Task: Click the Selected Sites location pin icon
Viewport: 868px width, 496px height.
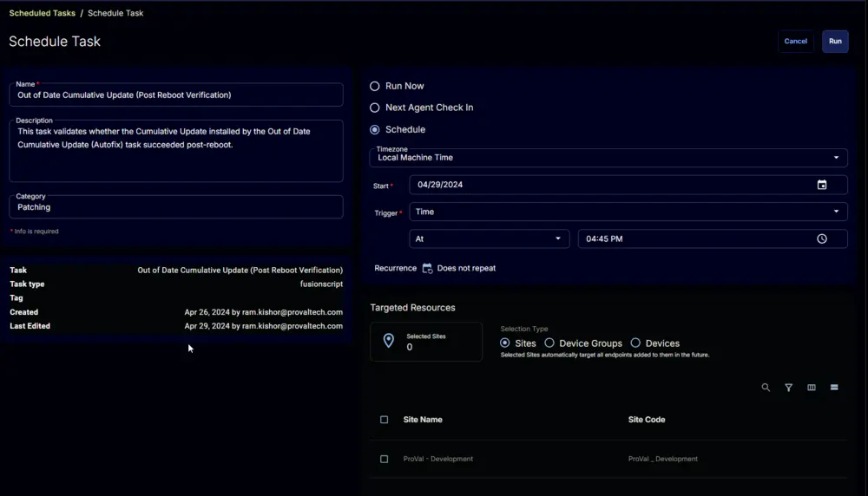Action: [x=389, y=341]
